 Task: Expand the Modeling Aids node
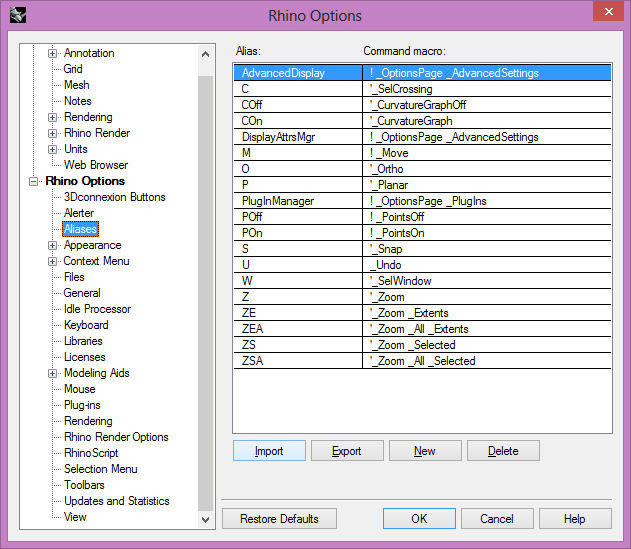click(53, 373)
